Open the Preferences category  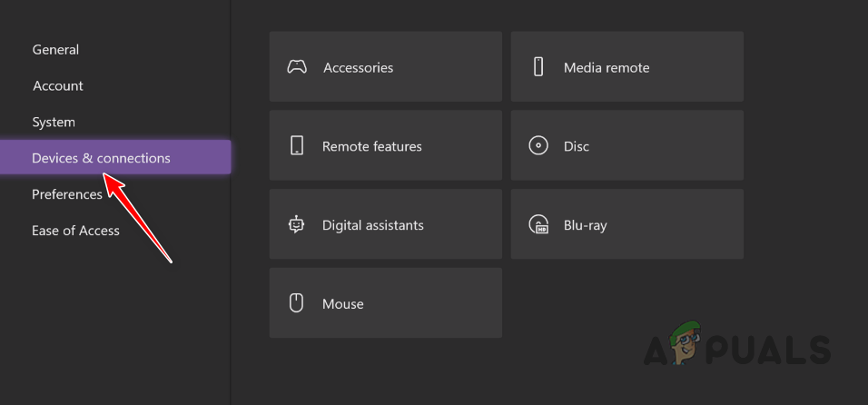pyautogui.click(x=67, y=194)
